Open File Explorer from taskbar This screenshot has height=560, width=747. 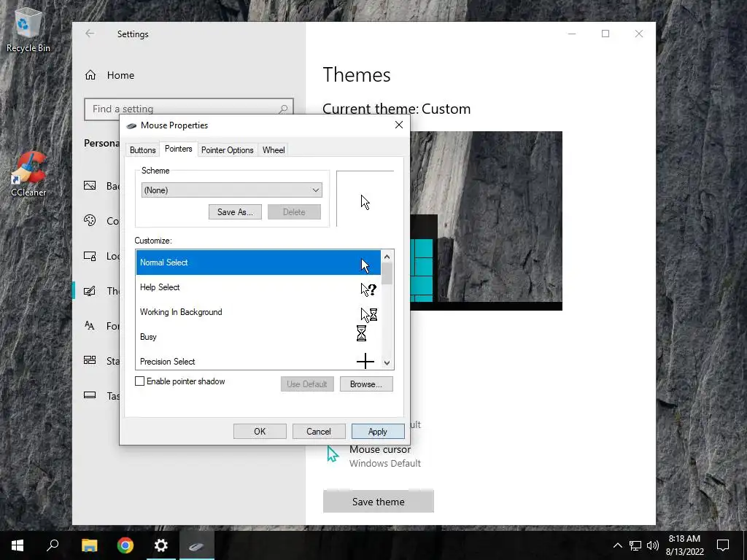pyautogui.click(x=89, y=545)
